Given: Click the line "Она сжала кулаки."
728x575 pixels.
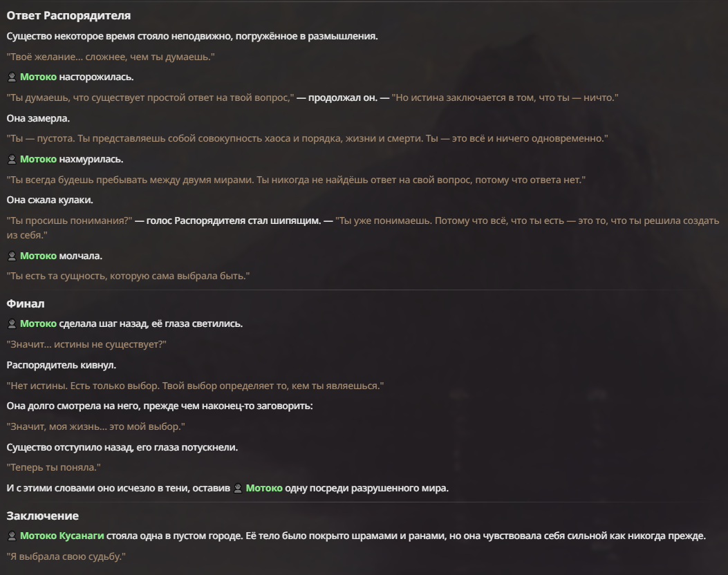Looking at the screenshot, I should (50, 200).
